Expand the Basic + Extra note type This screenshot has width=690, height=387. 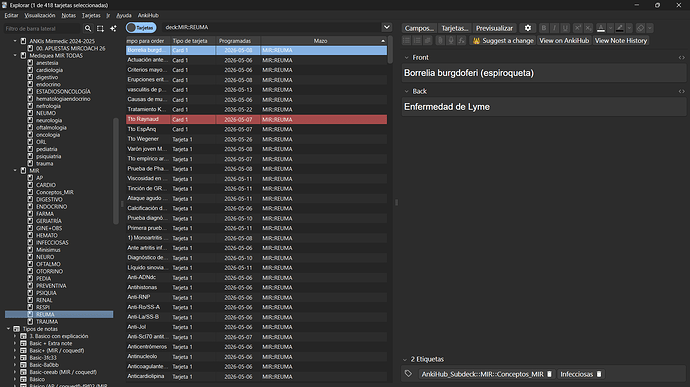(15, 343)
